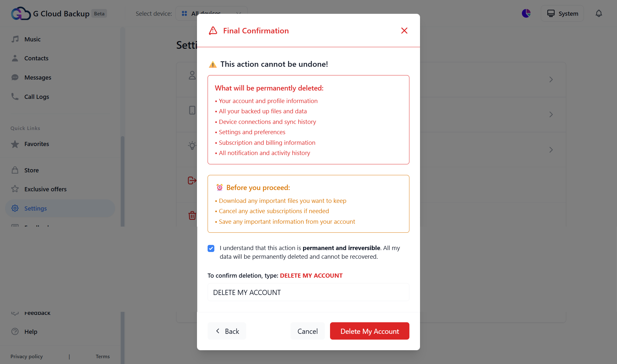Click the red trash delete icon
Image resolution: width=617 pixels, height=364 pixels.
click(x=192, y=215)
